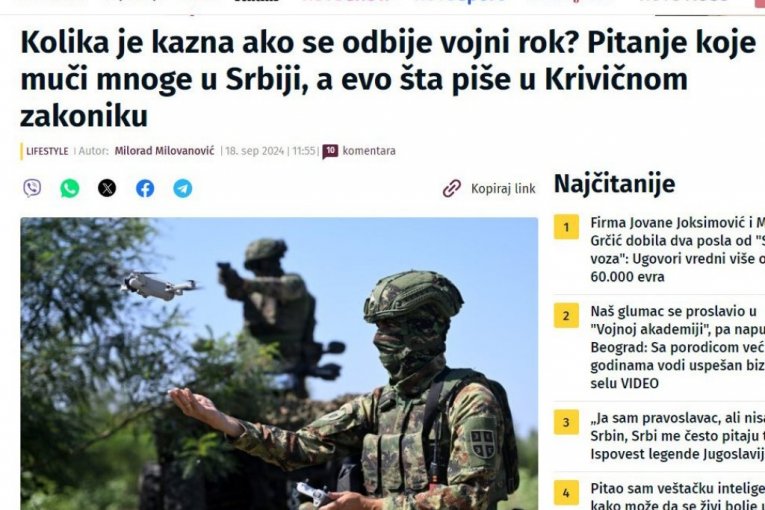Screen dimensions: 765x510
Task: Click the chain link copy icon
Action: pos(452,188)
